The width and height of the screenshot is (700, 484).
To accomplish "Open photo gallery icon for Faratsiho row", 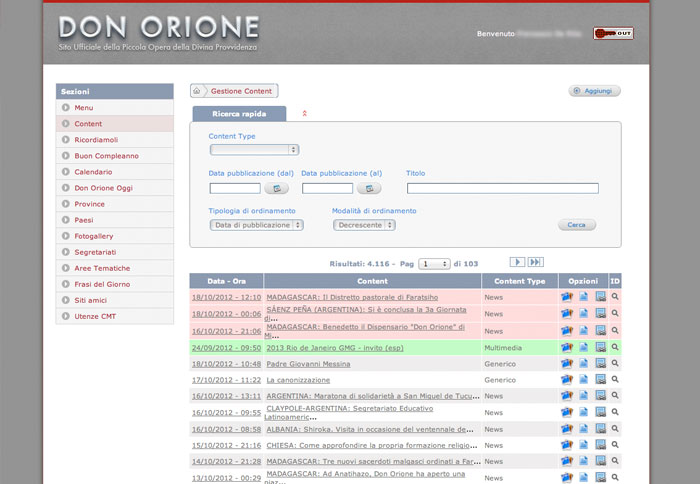I will click(x=567, y=296).
